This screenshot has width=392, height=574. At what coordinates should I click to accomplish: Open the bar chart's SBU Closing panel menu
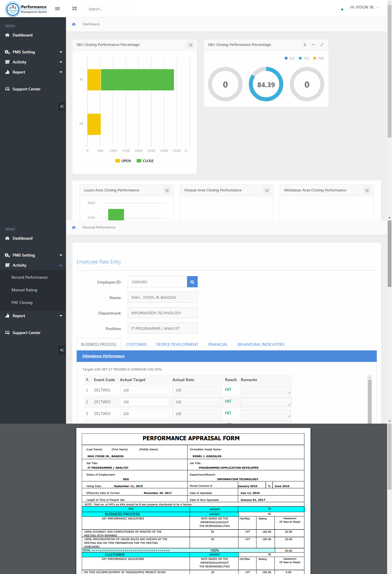191,45
